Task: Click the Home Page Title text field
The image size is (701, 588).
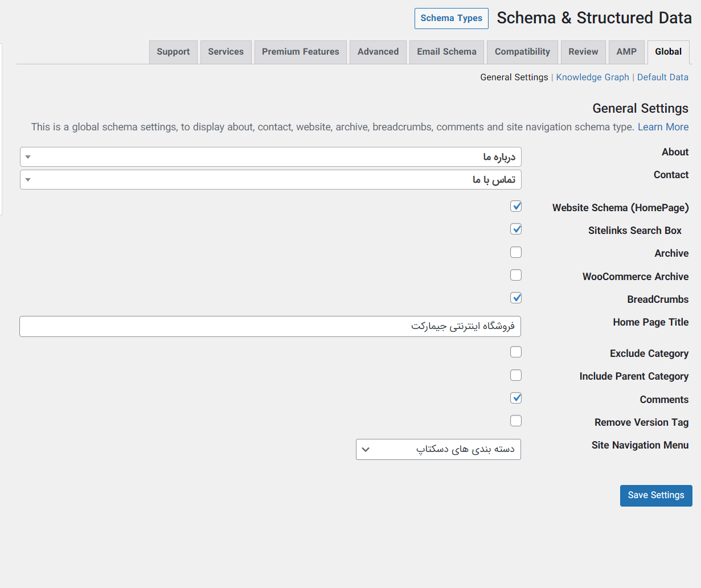Action: coord(270,327)
